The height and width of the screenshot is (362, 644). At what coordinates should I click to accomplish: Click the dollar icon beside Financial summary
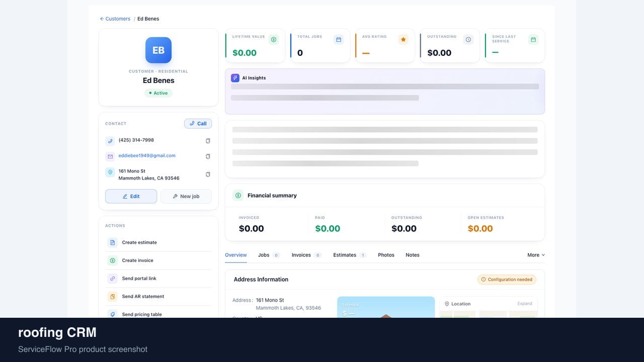238,196
